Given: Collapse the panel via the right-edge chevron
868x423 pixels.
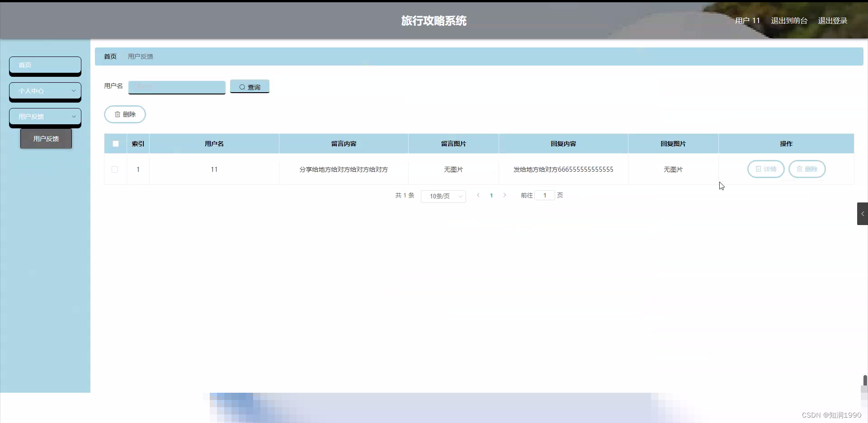Looking at the screenshot, I should [863, 213].
